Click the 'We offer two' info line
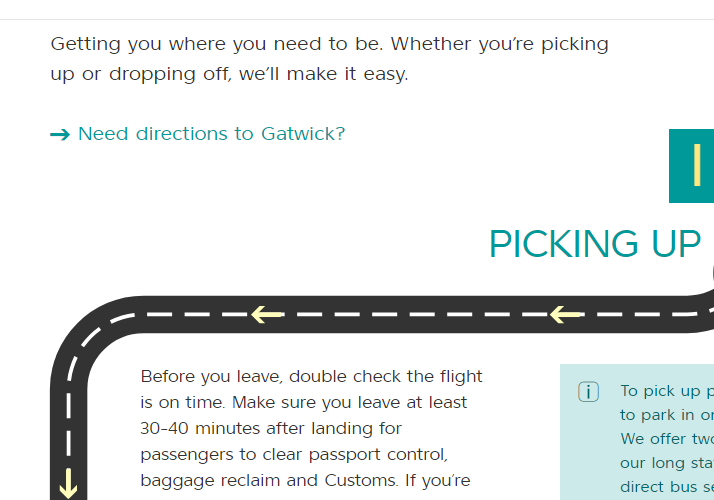 [x=667, y=439]
